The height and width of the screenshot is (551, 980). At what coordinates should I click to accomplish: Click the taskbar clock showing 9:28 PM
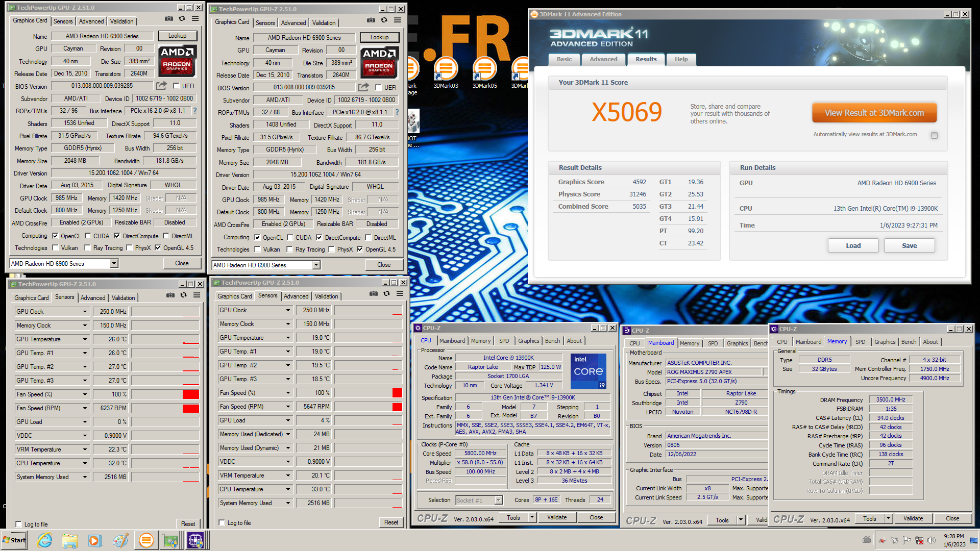(x=953, y=540)
